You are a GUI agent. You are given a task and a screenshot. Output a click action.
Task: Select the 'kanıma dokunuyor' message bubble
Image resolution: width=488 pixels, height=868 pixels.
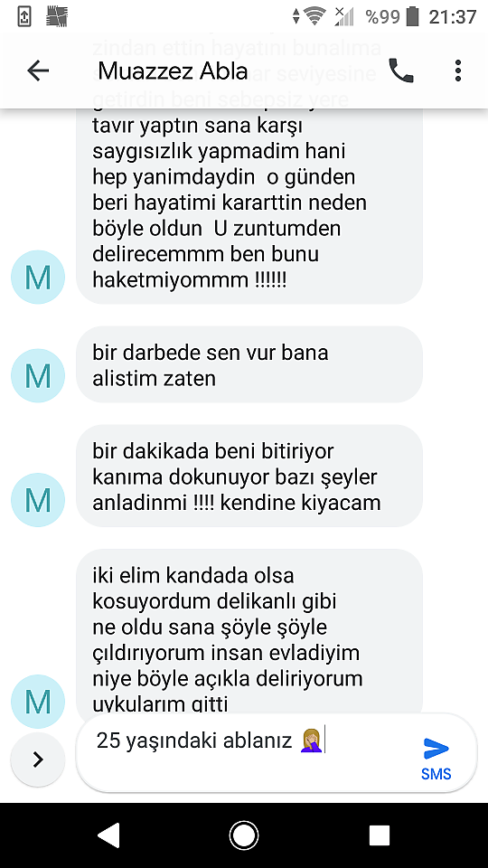point(249,476)
